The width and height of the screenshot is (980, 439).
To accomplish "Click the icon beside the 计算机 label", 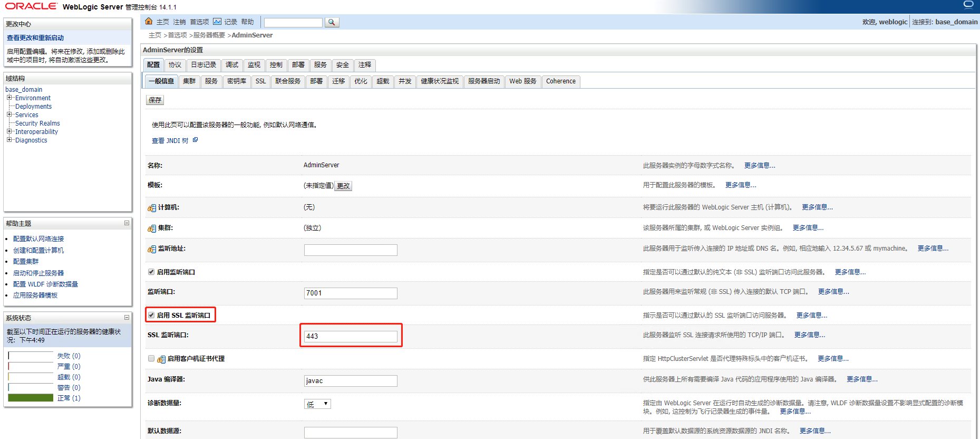I will point(152,208).
